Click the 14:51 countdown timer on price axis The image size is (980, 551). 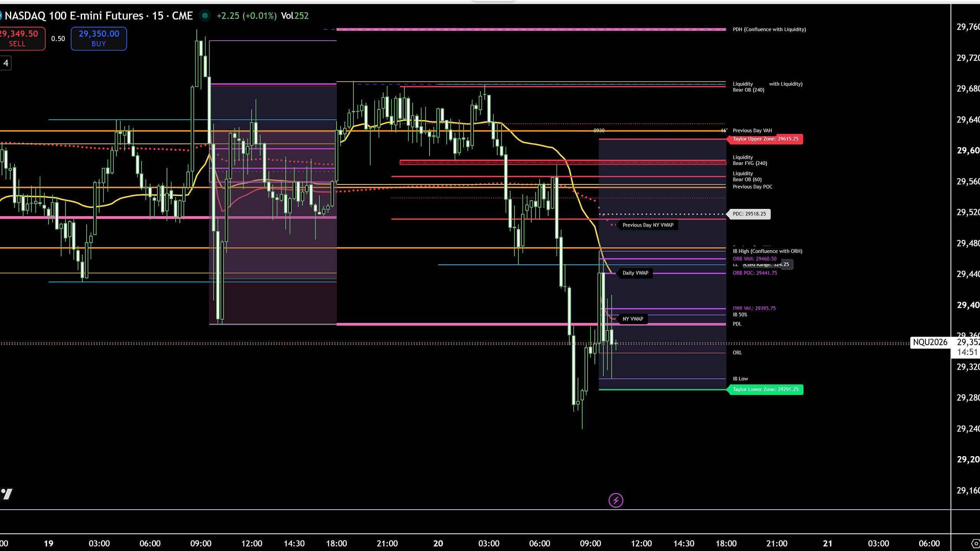967,352
